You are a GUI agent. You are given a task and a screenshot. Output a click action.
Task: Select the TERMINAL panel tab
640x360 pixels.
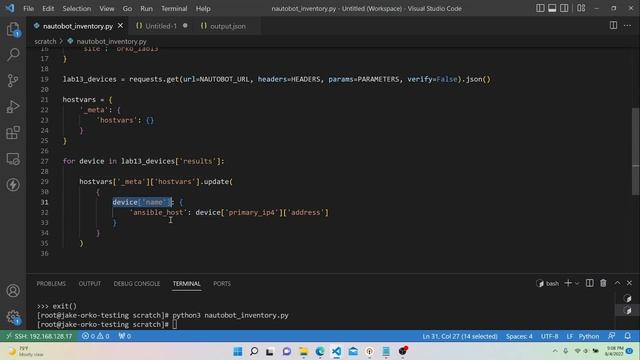pyautogui.click(x=187, y=283)
